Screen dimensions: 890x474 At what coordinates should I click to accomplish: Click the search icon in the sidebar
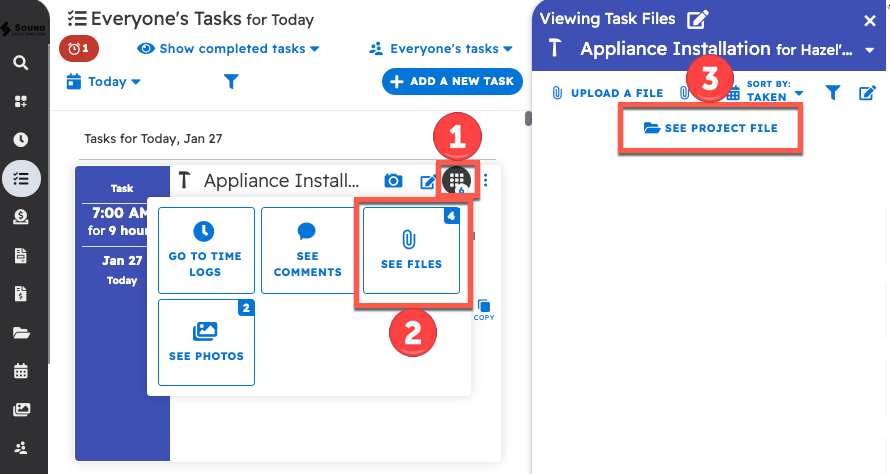pos(21,63)
